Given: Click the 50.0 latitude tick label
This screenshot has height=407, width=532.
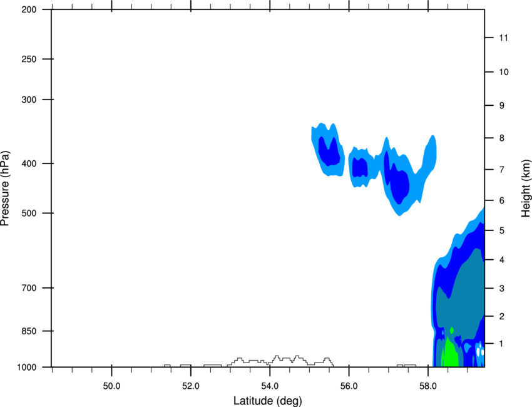Looking at the screenshot, I should point(111,386).
